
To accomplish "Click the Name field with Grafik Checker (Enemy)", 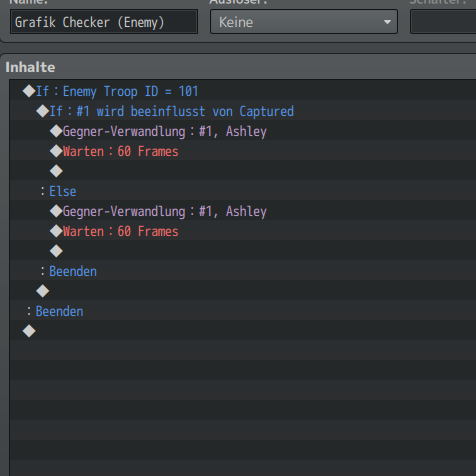I will click(104, 22).
